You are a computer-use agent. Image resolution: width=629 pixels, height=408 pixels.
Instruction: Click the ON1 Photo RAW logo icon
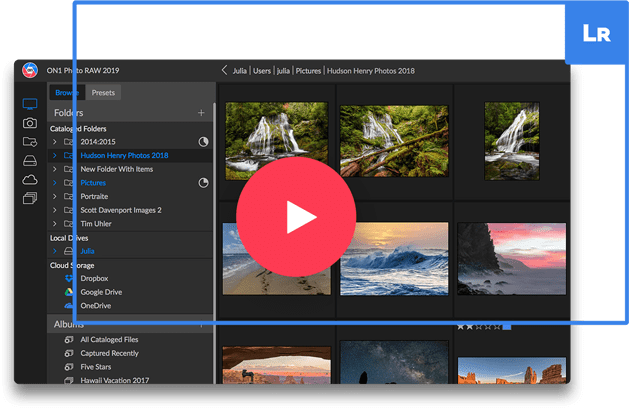coord(30,71)
